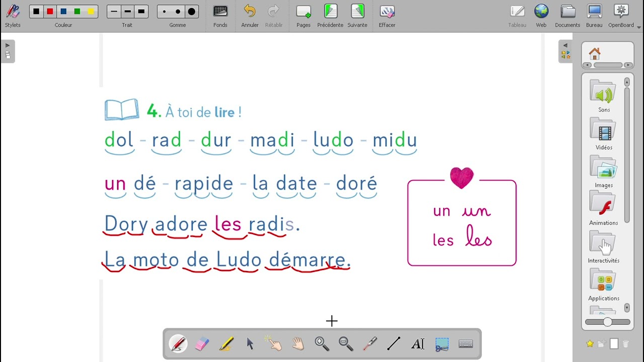Click the zoom out magnifier
Image resolution: width=644 pixels, height=362 pixels.
(x=346, y=344)
